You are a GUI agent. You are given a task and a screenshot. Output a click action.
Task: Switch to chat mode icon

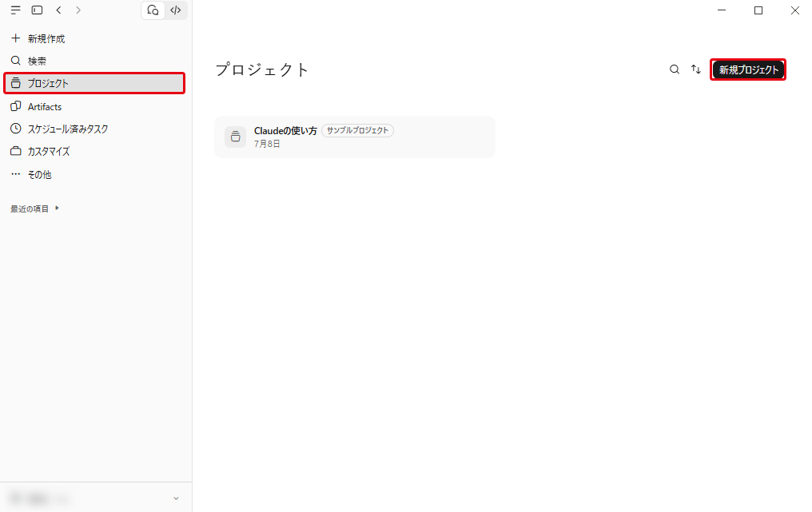153,10
